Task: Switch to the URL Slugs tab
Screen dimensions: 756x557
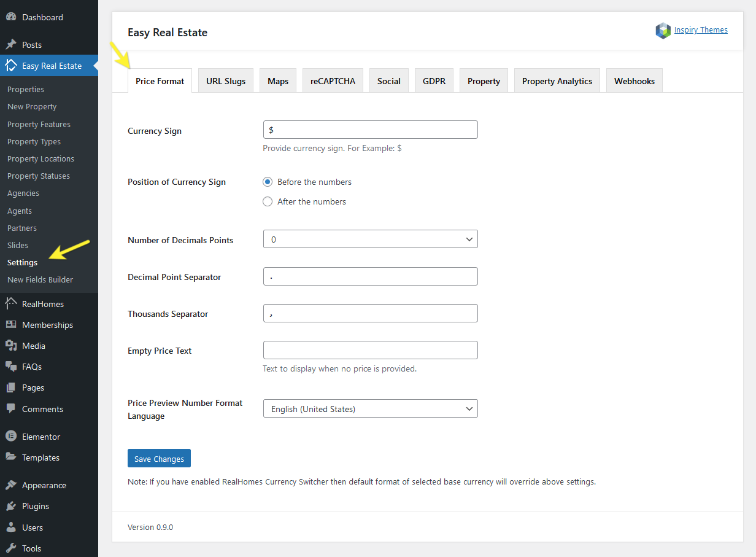Action: (x=226, y=80)
